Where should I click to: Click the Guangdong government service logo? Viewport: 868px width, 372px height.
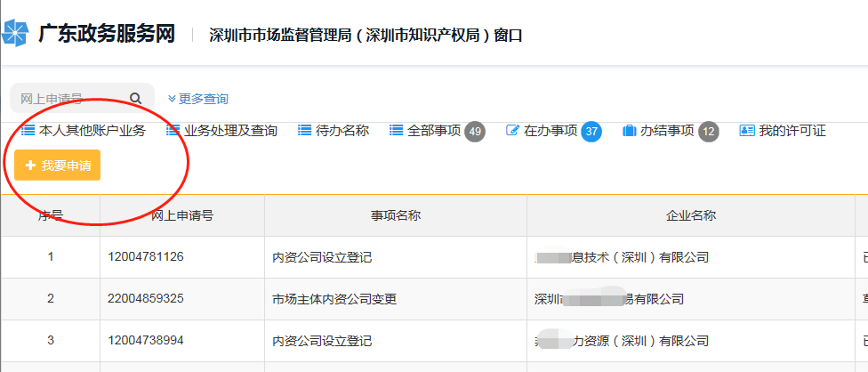point(14,34)
